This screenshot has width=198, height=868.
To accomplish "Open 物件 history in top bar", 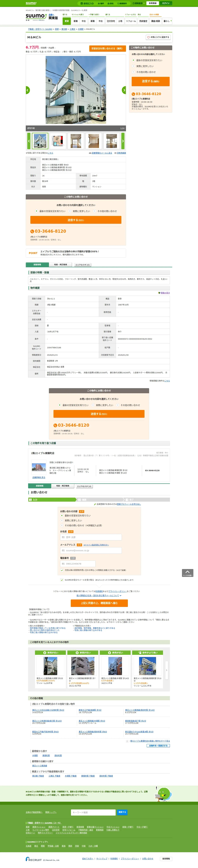I will pos(101,3).
